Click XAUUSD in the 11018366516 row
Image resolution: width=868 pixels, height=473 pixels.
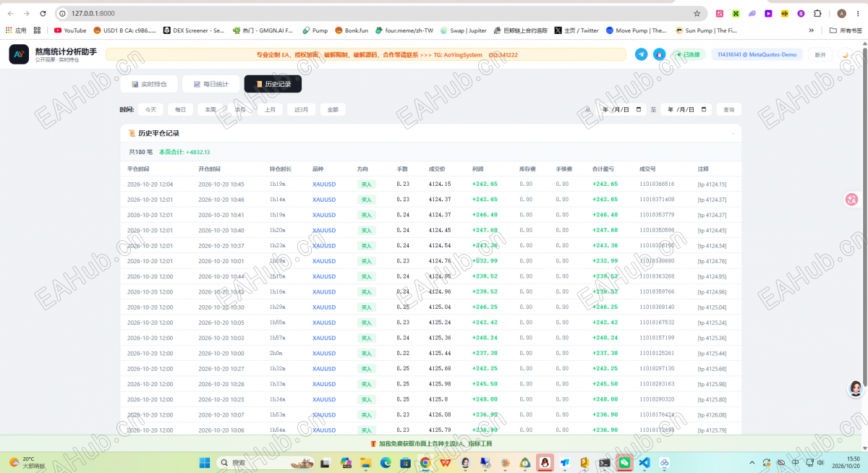coord(324,184)
